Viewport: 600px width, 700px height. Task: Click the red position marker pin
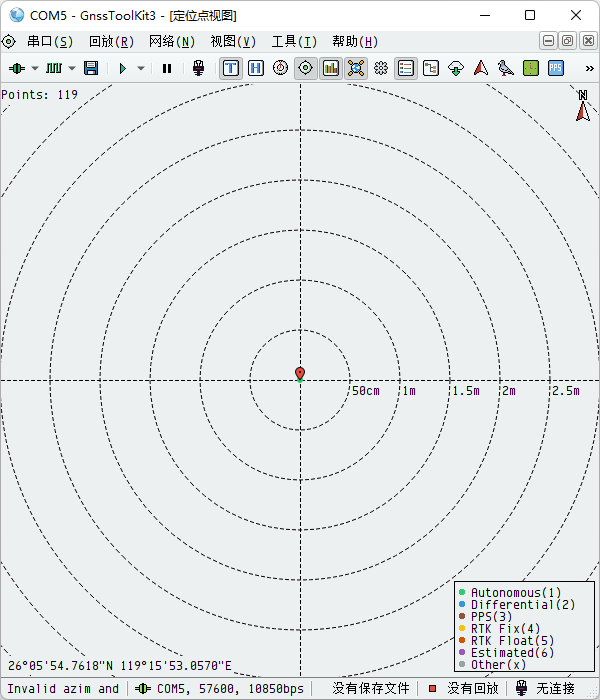point(300,374)
